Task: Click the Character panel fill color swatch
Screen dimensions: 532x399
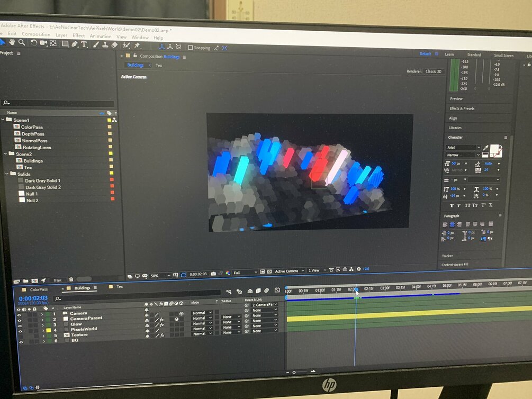Action: [495, 149]
